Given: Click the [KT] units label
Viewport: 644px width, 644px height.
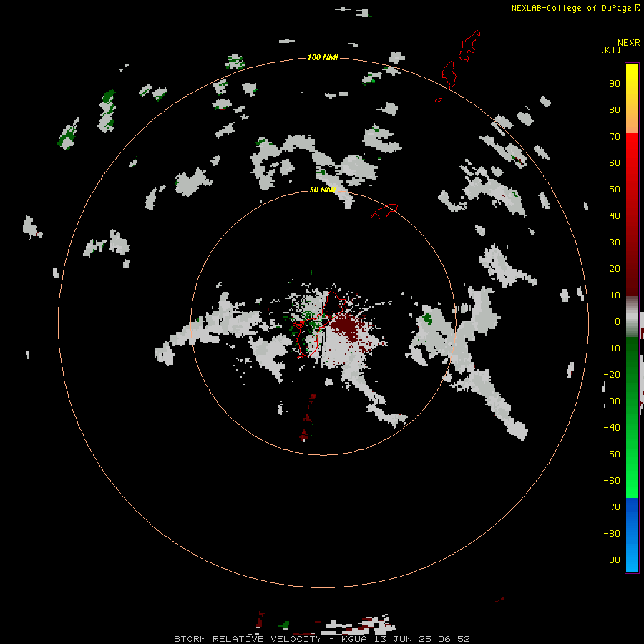Looking at the screenshot, I should pyautogui.click(x=610, y=49).
